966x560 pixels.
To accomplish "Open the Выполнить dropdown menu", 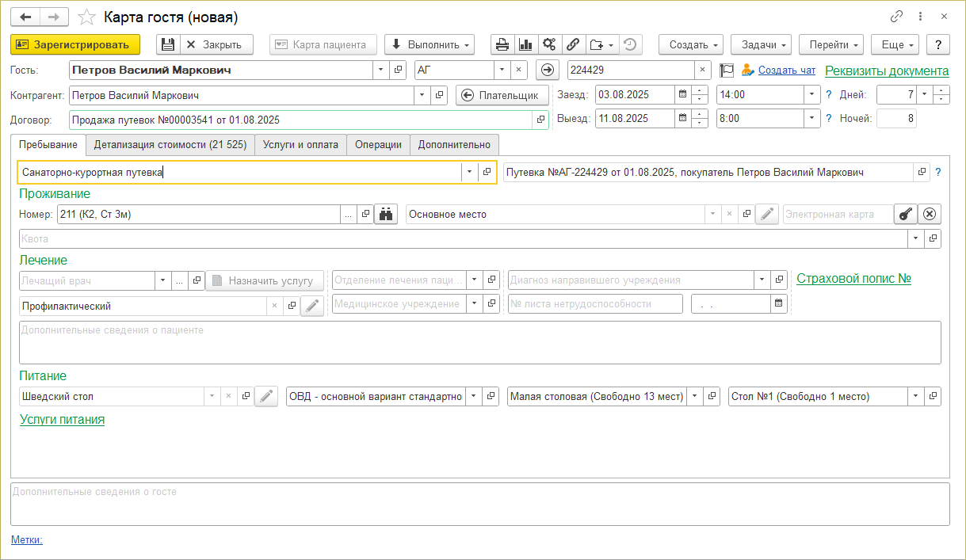I will click(429, 45).
